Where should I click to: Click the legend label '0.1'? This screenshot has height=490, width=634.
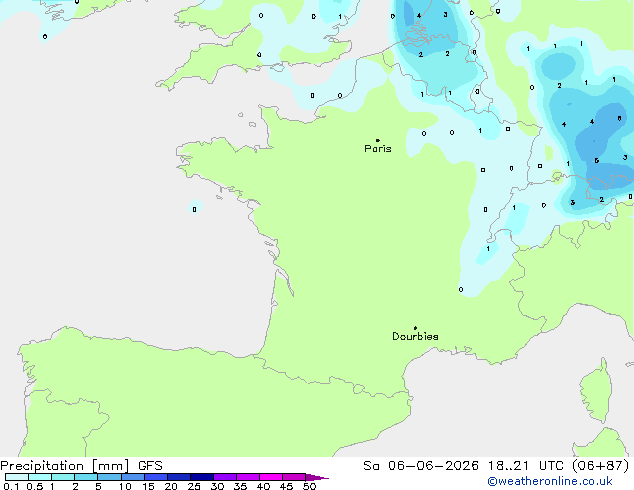point(11,486)
